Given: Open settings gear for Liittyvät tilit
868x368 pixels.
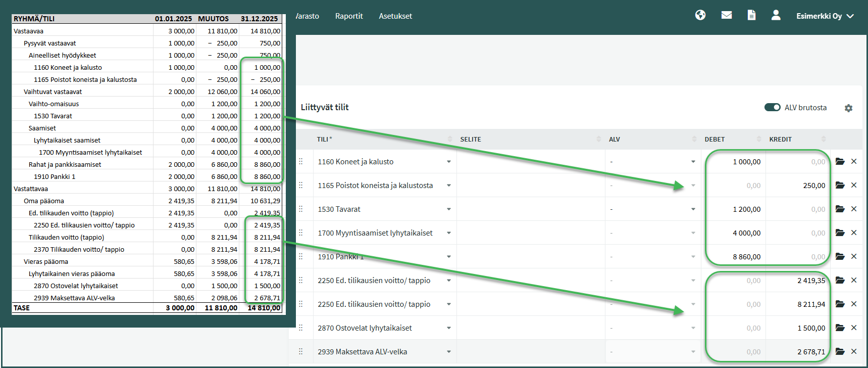Looking at the screenshot, I should 848,108.
